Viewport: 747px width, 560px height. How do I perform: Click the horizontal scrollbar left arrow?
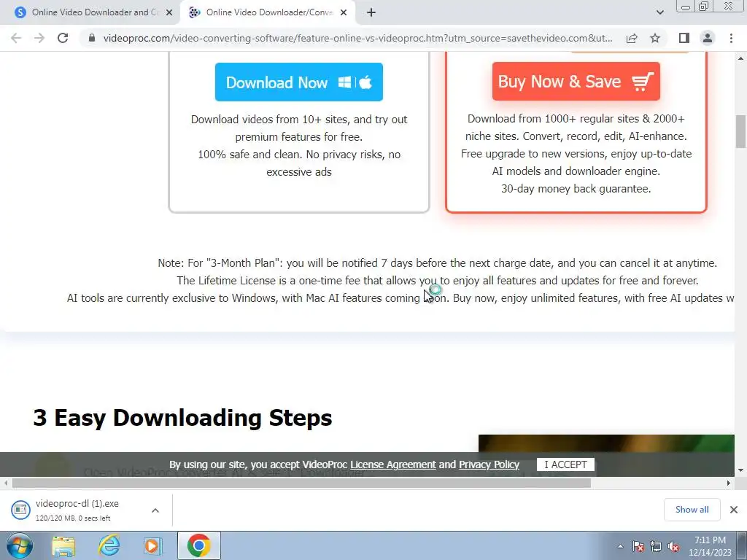pyautogui.click(x=5, y=483)
